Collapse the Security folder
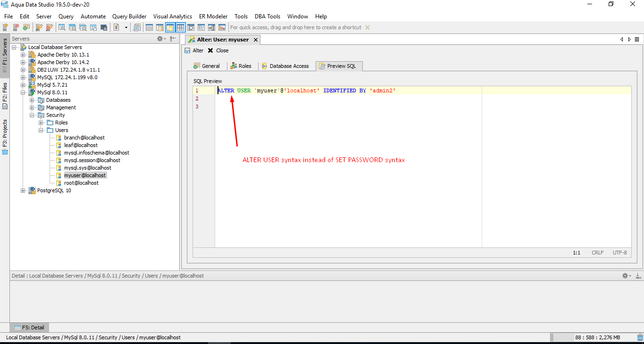644x344 pixels. click(32, 115)
